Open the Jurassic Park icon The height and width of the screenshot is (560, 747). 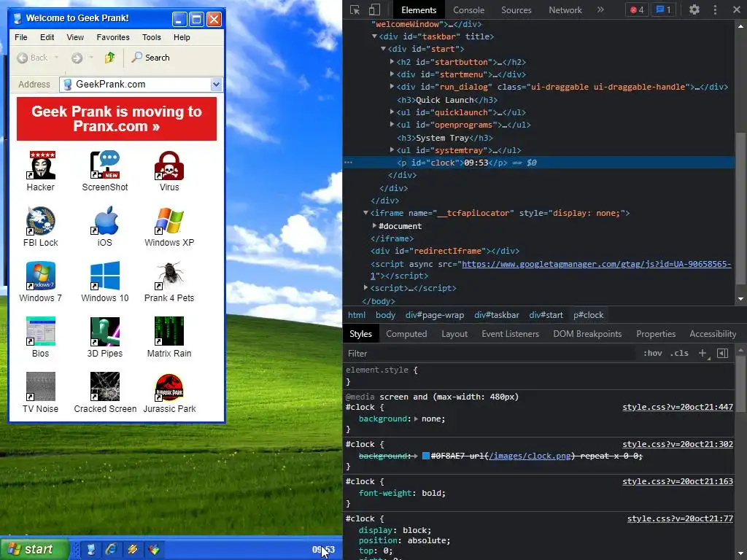[x=169, y=386]
